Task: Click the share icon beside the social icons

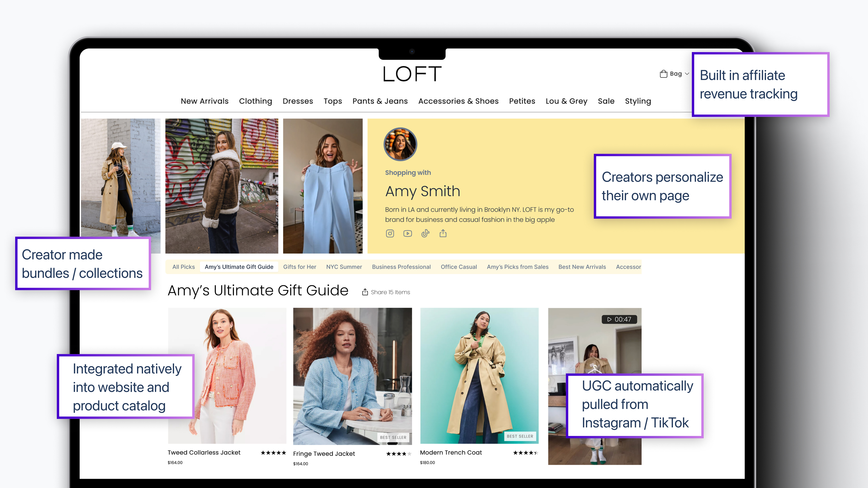Action: point(443,233)
